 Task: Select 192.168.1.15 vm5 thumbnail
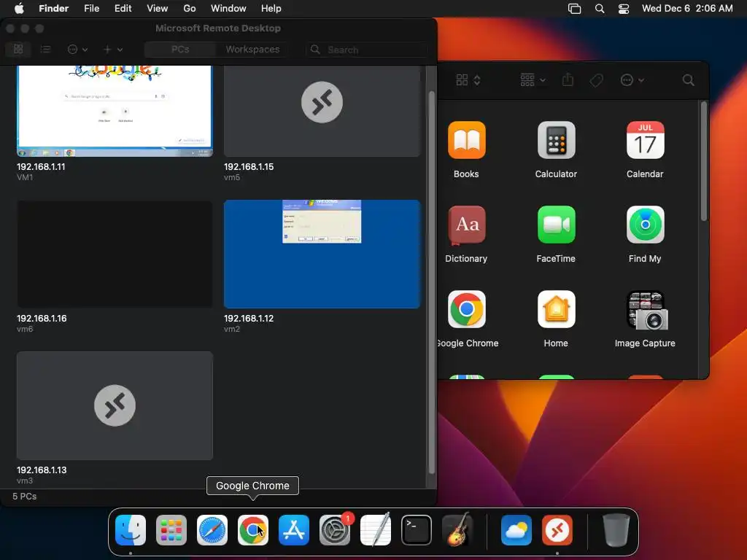click(x=322, y=111)
